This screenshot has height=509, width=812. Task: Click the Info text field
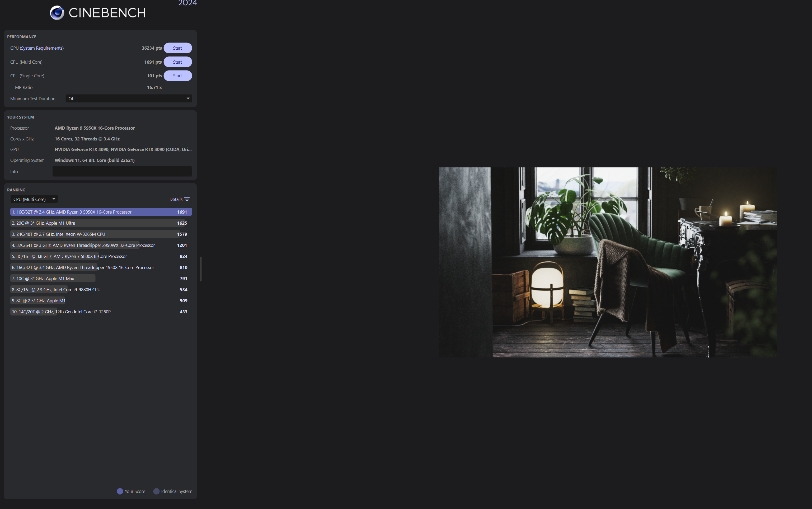122,171
